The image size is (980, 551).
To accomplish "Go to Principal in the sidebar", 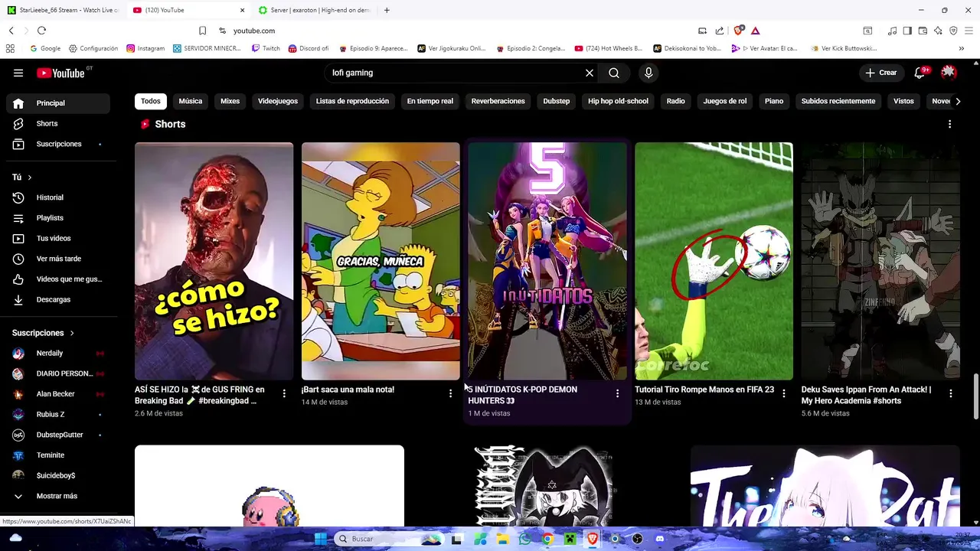I will [58, 103].
